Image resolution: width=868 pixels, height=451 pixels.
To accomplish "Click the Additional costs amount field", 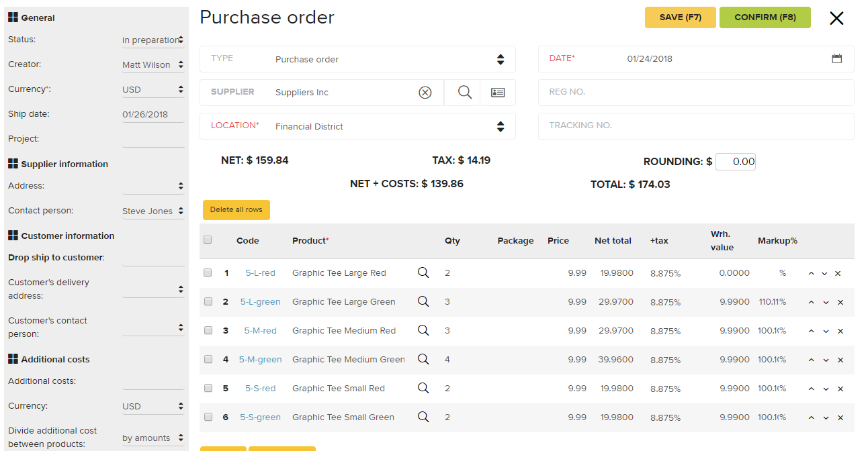I will click(153, 382).
